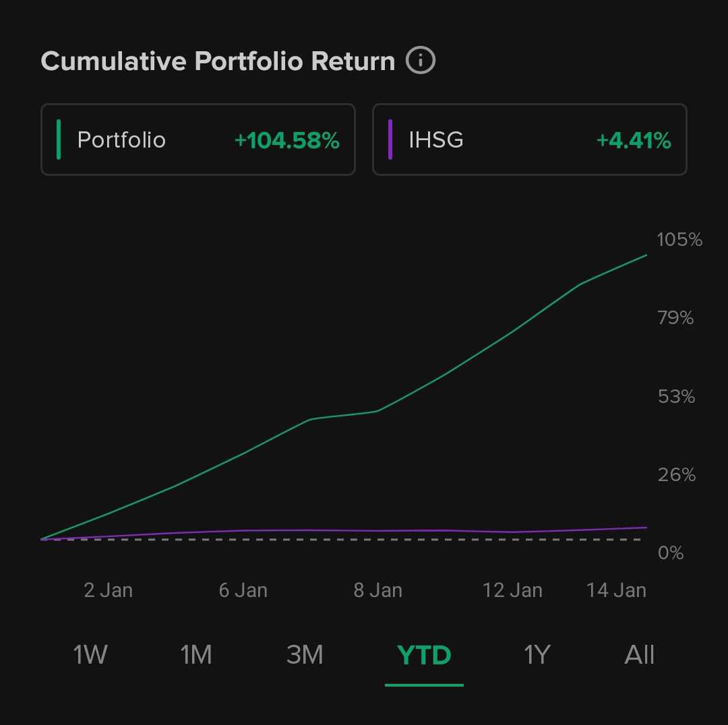728x725 pixels.
Task: Tap the +104.58% portfolio return value
Action: (x=286, y=140)
